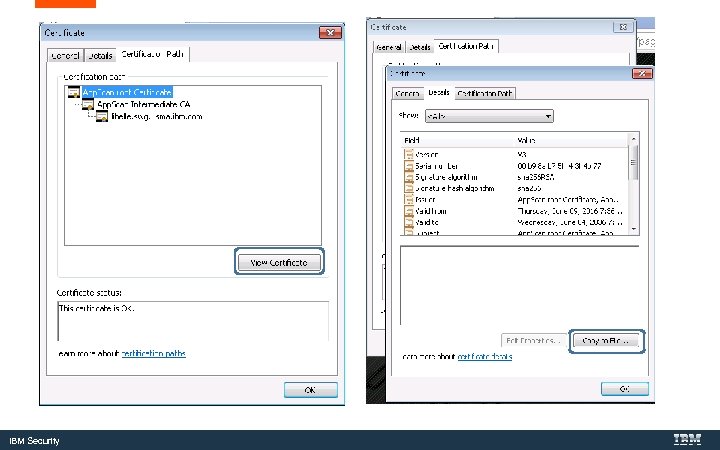Click OK in the left Certificate dialog

(310, 390)
